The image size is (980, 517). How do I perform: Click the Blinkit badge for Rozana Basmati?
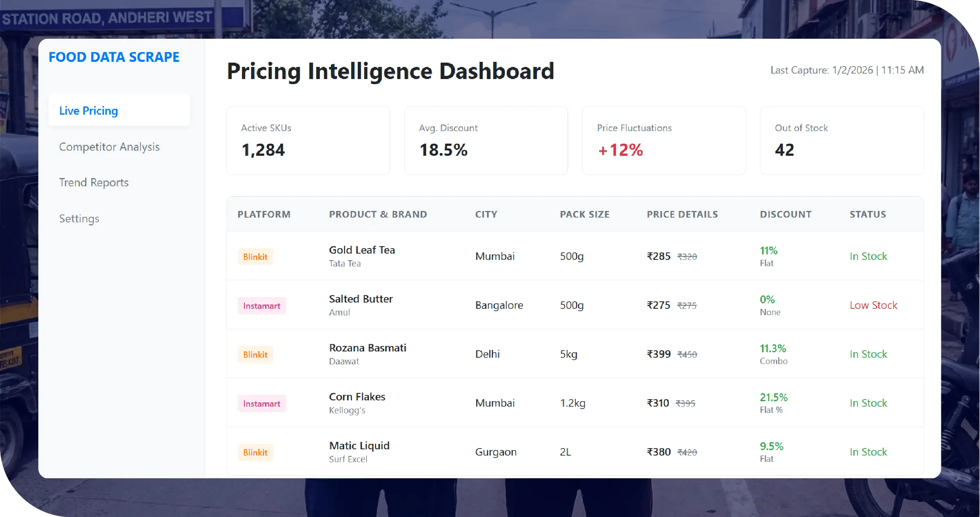pos(255,355)
